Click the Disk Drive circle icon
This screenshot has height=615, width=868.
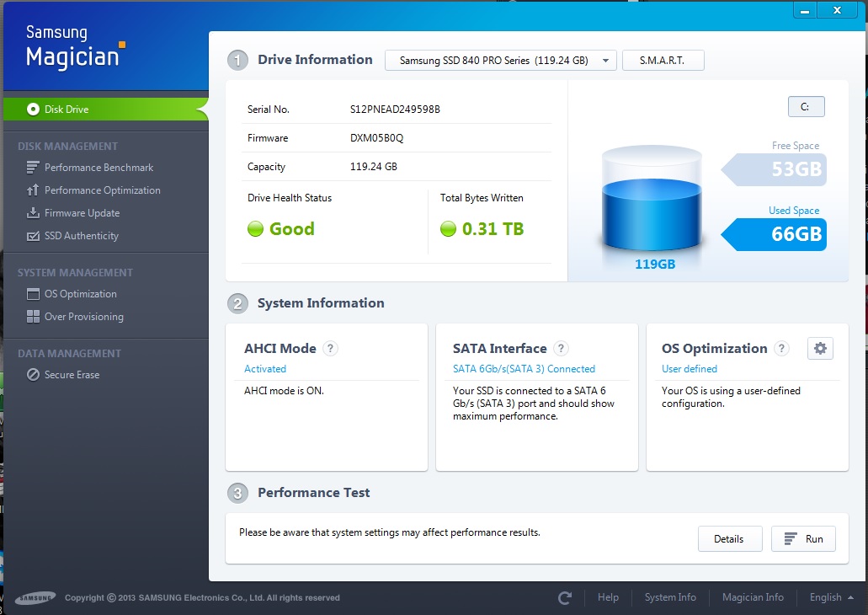[33, 110]
